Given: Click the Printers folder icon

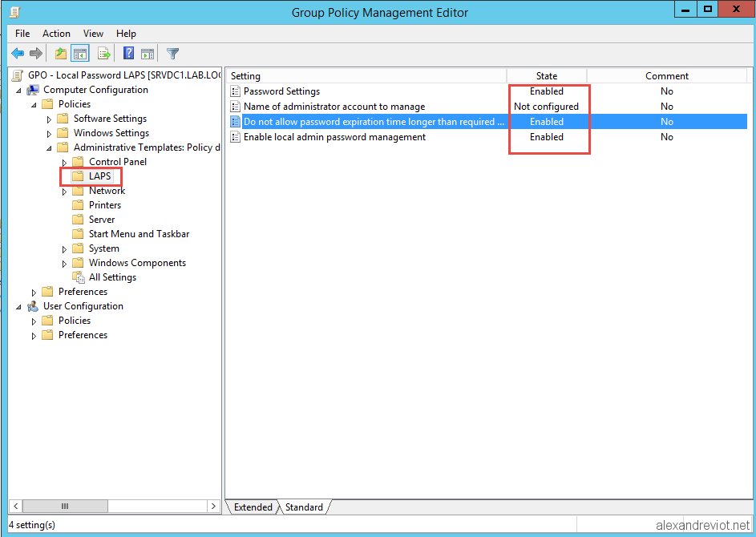Looking at the screenshot, I should pyautogui.click(x=78, y=205).
